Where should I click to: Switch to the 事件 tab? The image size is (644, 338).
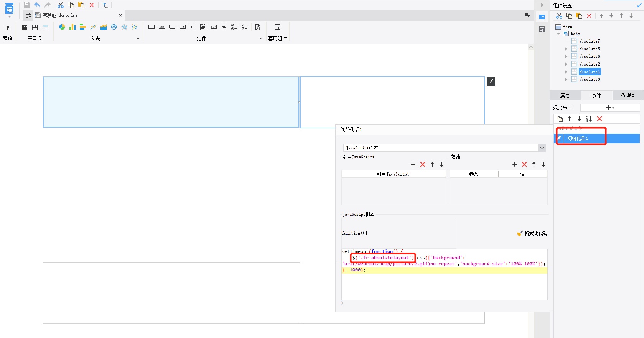tap(596, 95)
